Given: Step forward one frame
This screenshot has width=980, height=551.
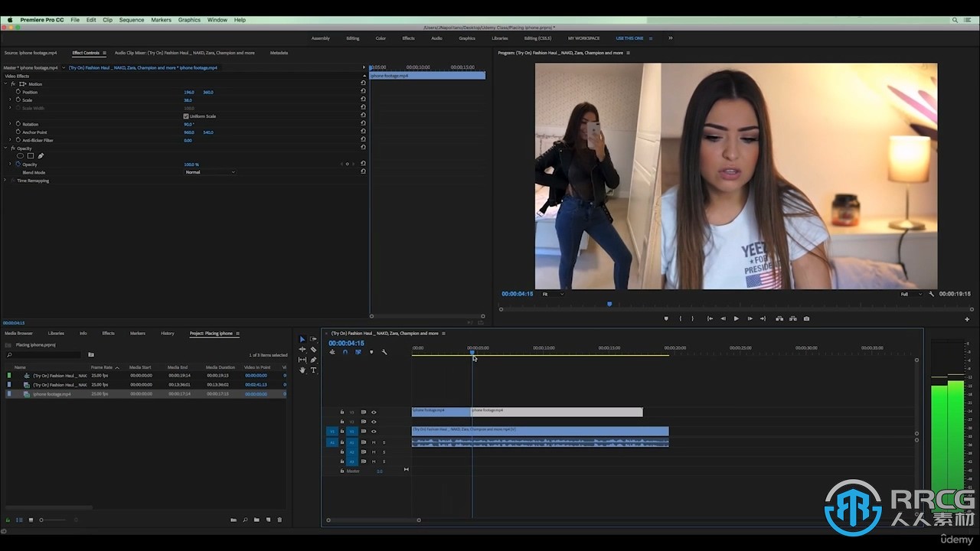Looking at the screenshot, I should (750, 318).
